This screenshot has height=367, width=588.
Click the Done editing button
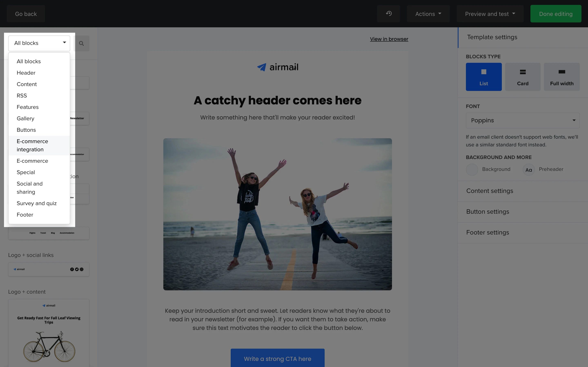(556, 14)
